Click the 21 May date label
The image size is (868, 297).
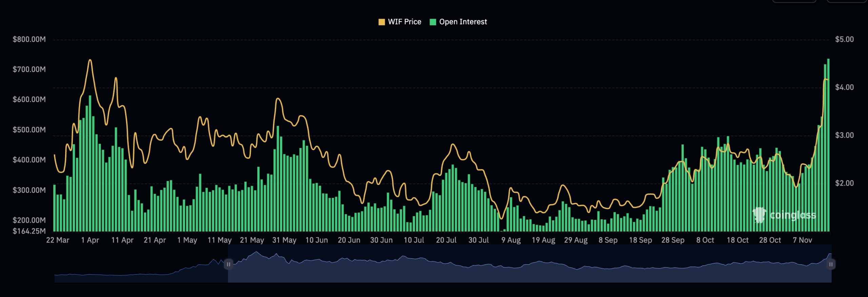click(x=252, y=240)
